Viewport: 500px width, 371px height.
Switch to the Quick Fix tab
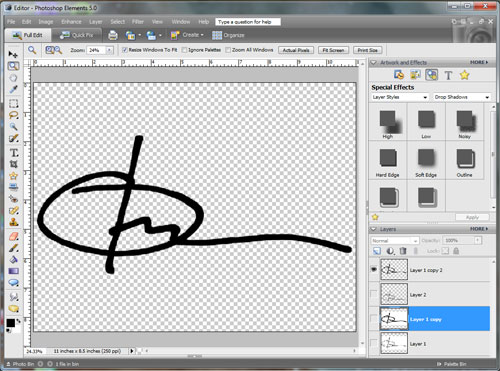(77, 35)
